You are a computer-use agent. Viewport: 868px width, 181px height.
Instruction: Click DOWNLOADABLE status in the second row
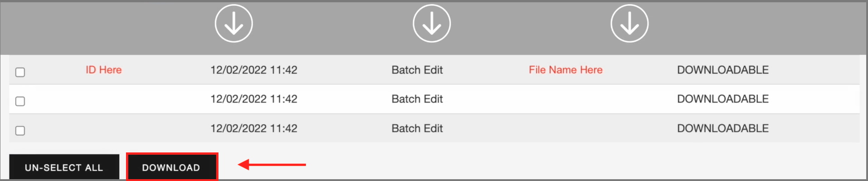click(x=723, y=99)
